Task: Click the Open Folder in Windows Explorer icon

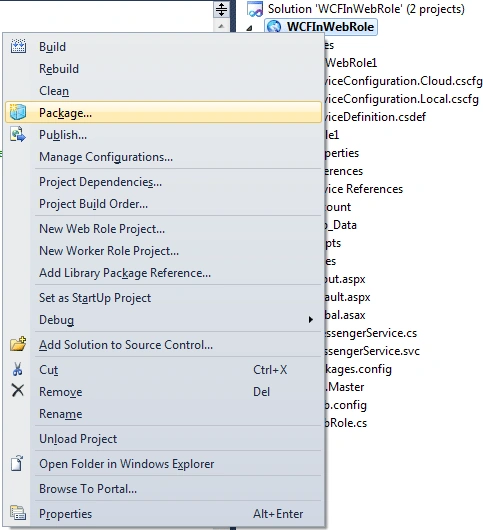Action: [17, 463]
